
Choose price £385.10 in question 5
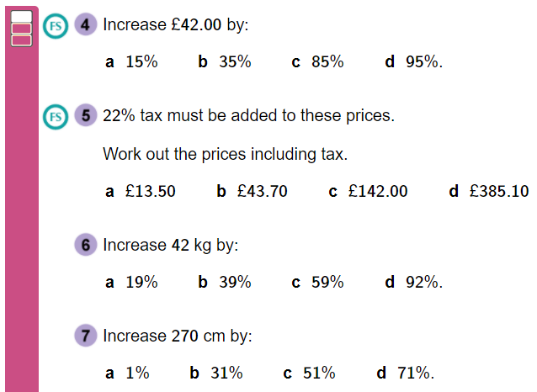click(x=489, y=191)
